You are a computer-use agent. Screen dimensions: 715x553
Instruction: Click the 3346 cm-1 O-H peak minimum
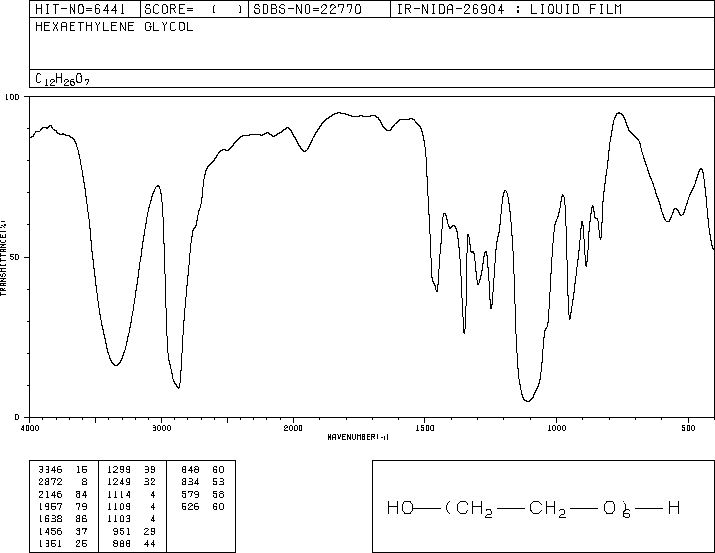pos(116,365)
